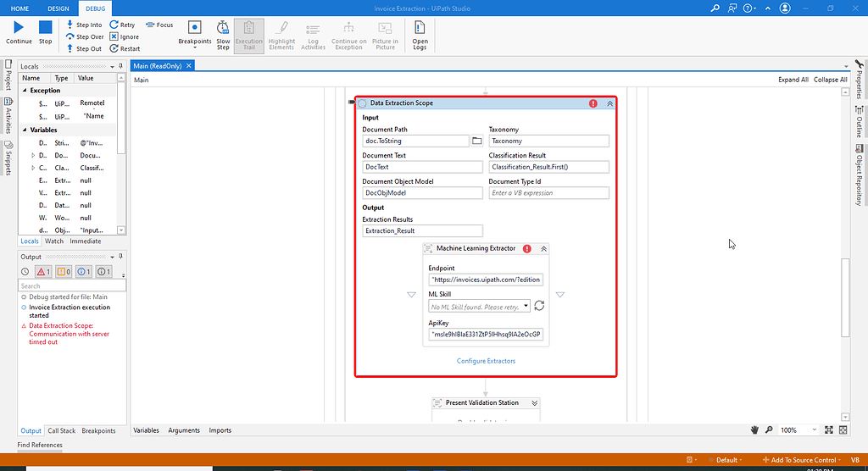Click the Focus debug button
The height and width of the screenshot is (471, 868).
[159, 25]
